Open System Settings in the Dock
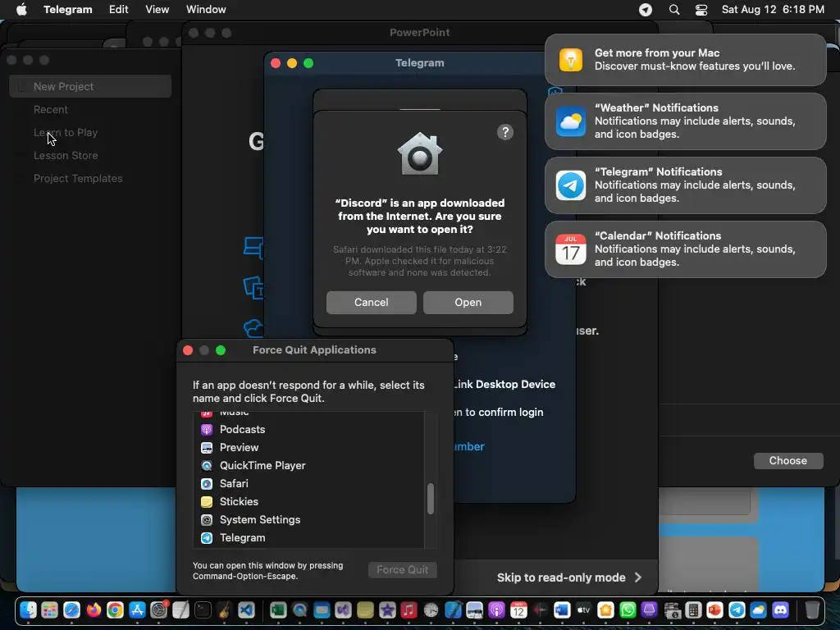This screenshot has height=630, width=840. (159, 609)
